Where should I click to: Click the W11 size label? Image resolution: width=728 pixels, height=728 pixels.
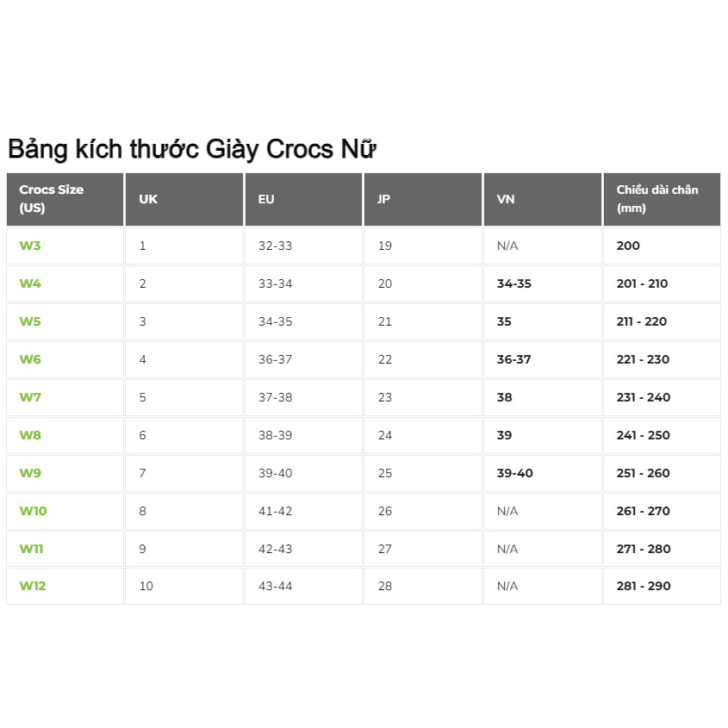[32, 549]
